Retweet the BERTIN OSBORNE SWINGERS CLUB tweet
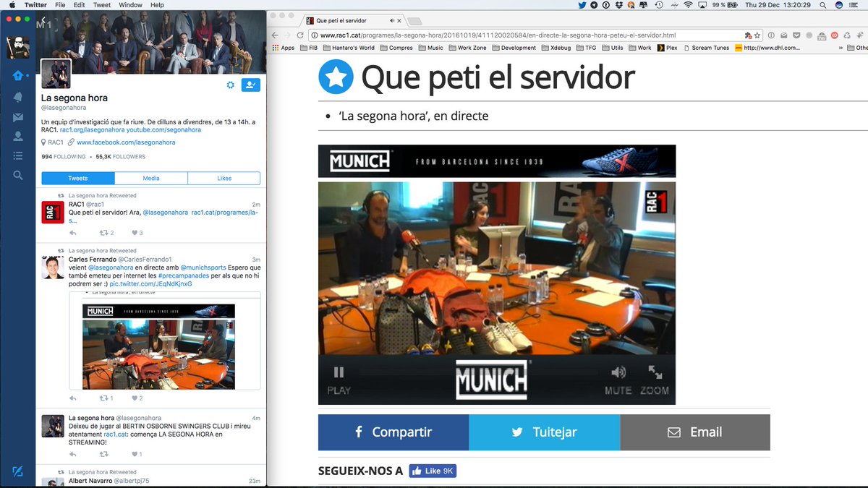868x488 pixels. pos(103,454)
